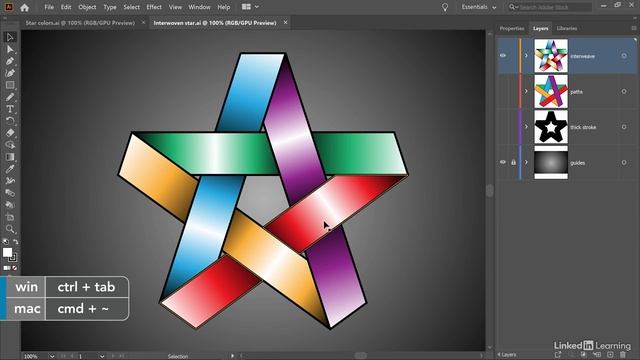Click Default Fill and Stroke icon
640x360 pixels.
(x=5, y=242)
